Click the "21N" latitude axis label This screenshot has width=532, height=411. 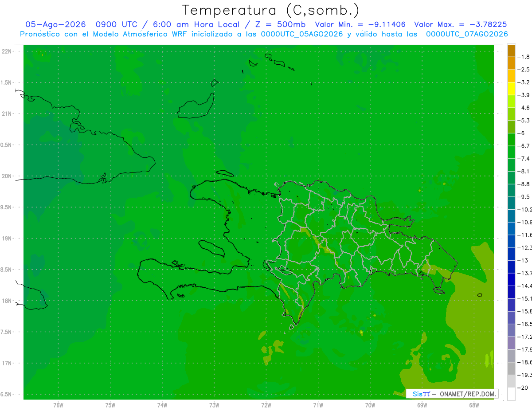pyautogui.click(x=8, y=114)
